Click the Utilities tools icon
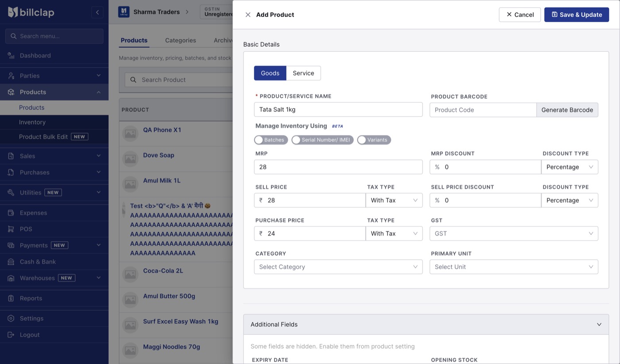 (11, 192)
